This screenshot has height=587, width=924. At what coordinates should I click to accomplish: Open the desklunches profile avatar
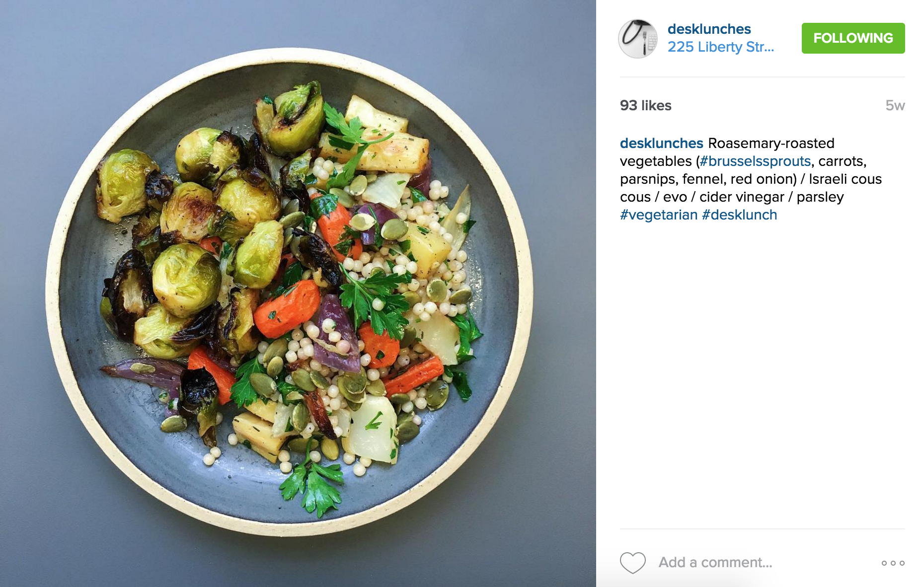point(638,39)
